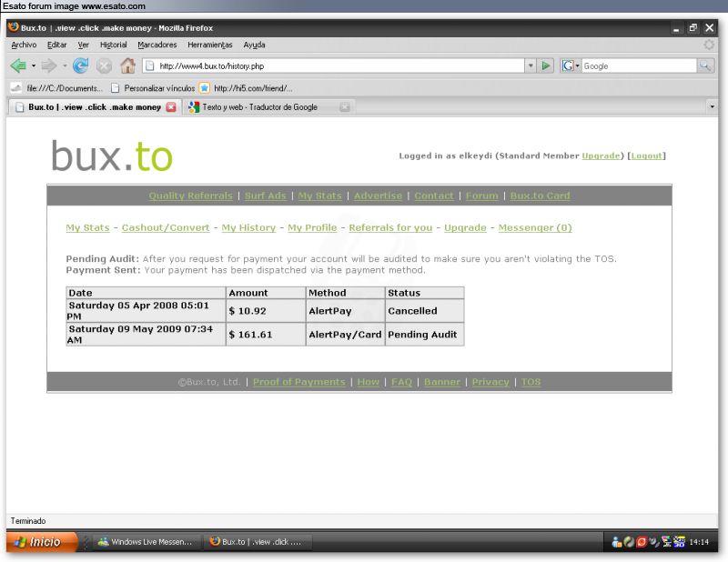This screenshot has height=562, width=728.
Task: Open the Surf Ads link
Action: [x=265, y=196]
